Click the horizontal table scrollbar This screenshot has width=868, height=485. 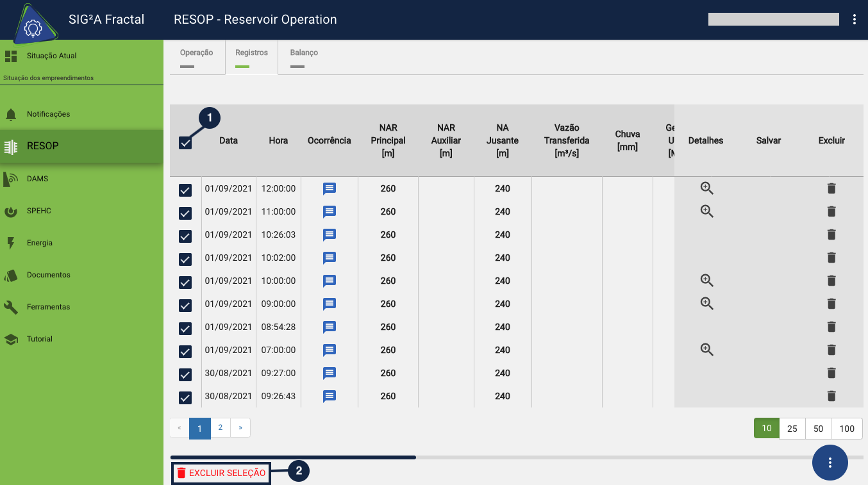(x=293, y=457)
